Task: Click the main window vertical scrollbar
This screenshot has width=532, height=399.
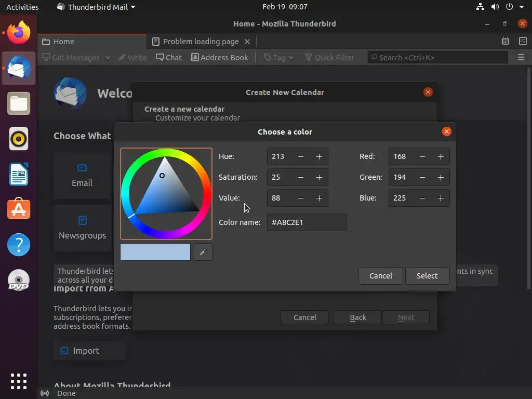Action: 528,178
